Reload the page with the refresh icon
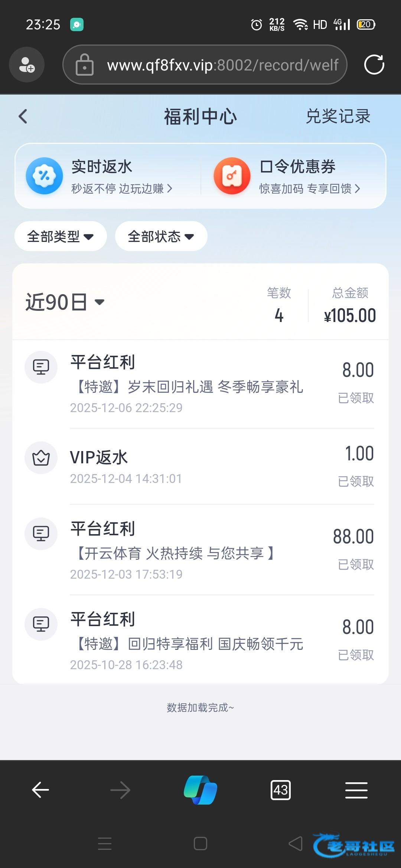401x868 pixels. coord(374,65)
